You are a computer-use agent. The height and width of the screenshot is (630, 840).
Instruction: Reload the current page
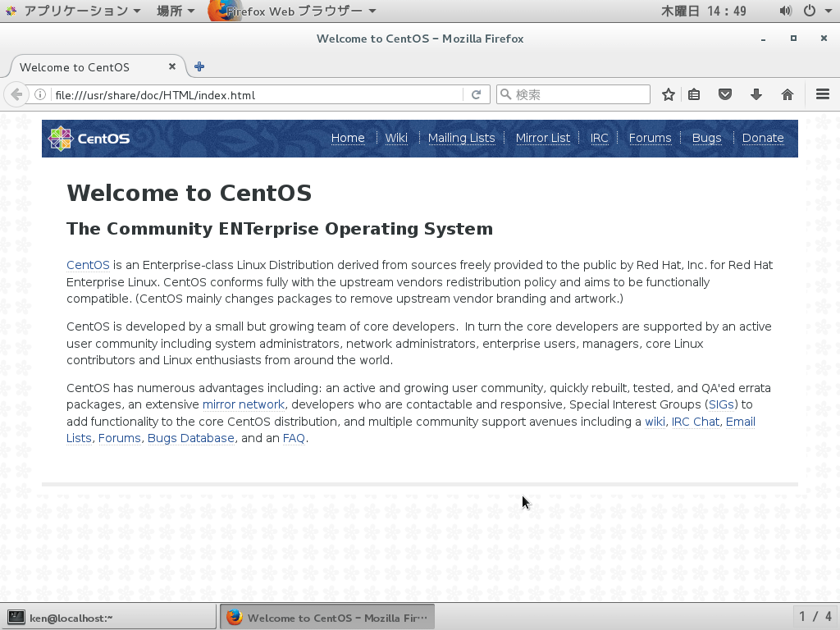click(x=476, y=95)
